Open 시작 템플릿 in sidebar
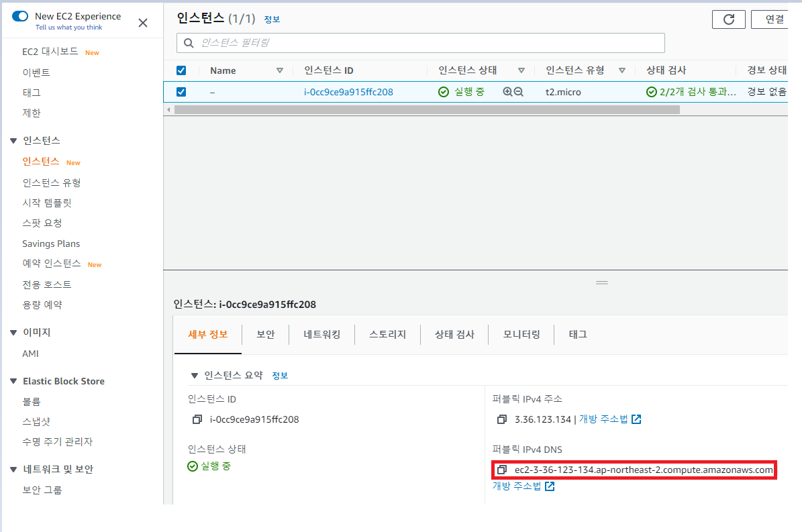The width and height of the screenshot is (802, 532). (x=47, y=203)
